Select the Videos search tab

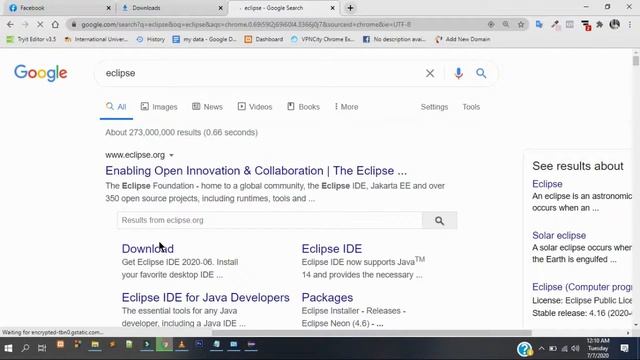coord(255,107)
